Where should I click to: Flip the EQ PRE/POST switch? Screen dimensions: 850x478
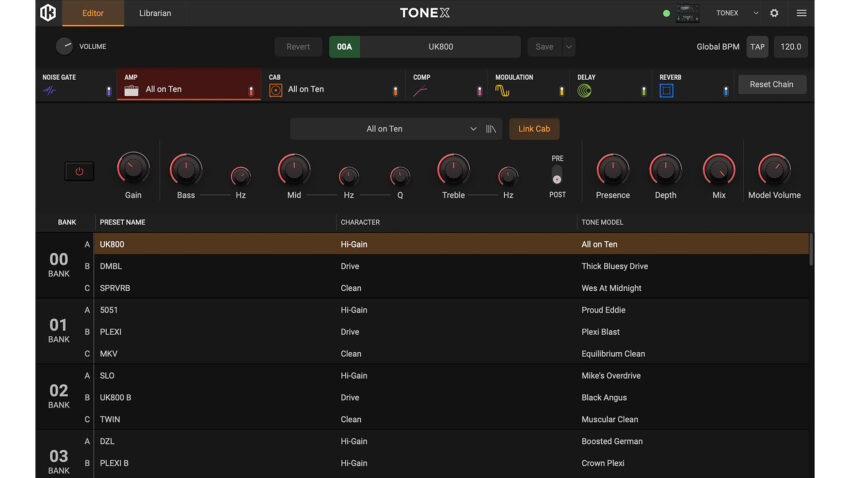point(557,176)
